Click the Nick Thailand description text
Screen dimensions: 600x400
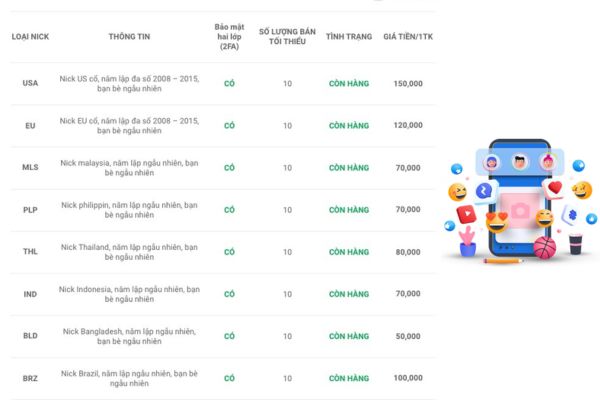(129, 252)
